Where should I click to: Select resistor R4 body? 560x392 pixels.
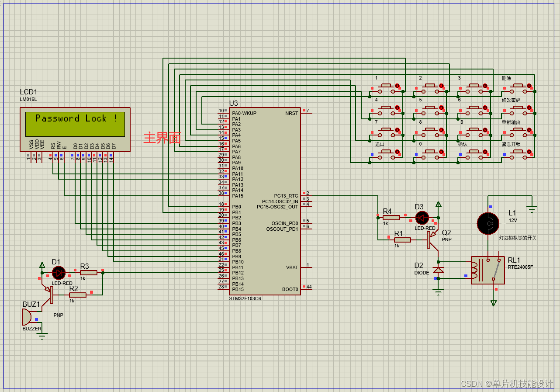click(x=391, y=217)
